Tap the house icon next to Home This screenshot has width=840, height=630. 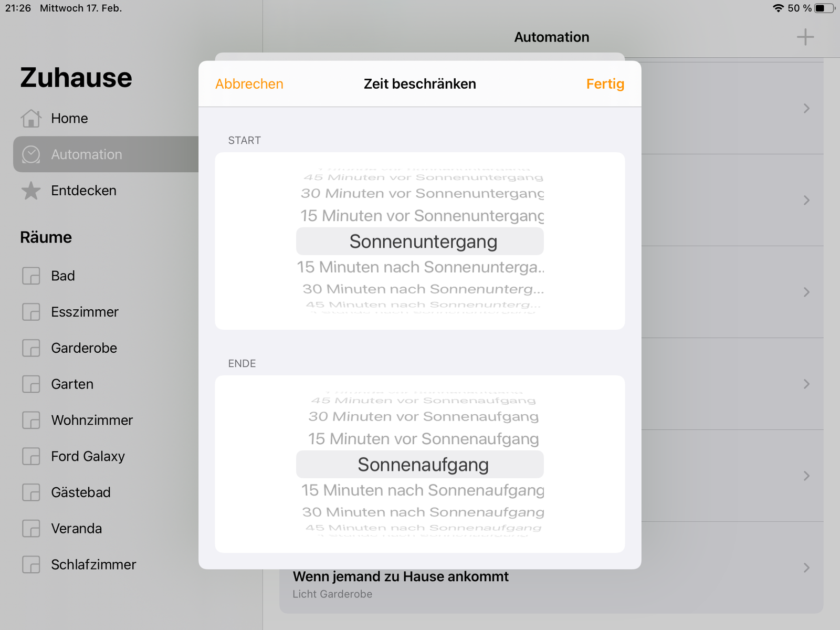(31, 119)
